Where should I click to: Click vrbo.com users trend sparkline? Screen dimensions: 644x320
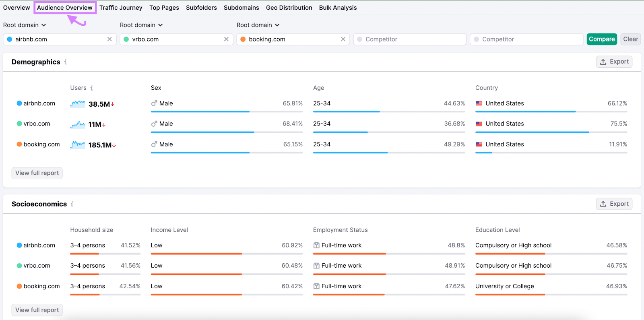pyautogui.click(x=77, y=124)
